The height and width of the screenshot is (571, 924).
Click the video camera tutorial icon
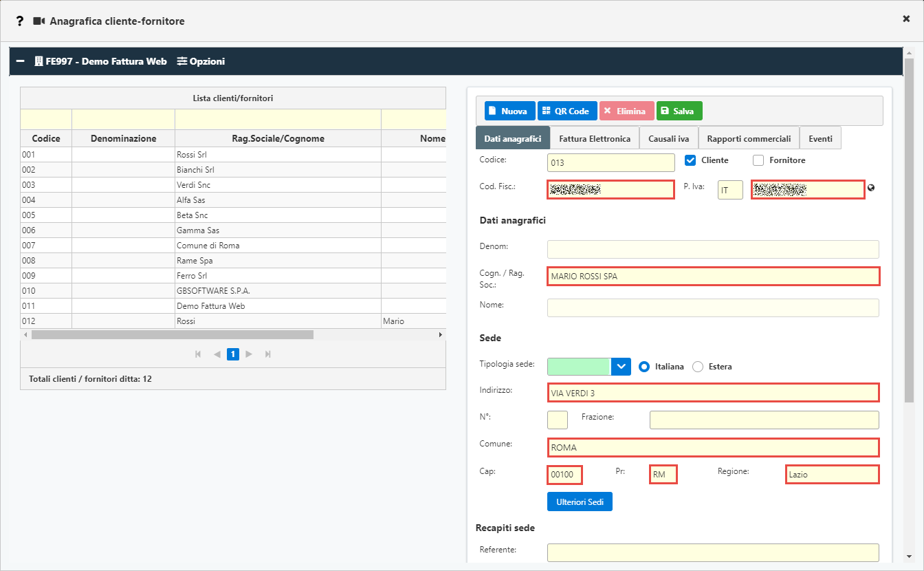[x=39, y=21]
